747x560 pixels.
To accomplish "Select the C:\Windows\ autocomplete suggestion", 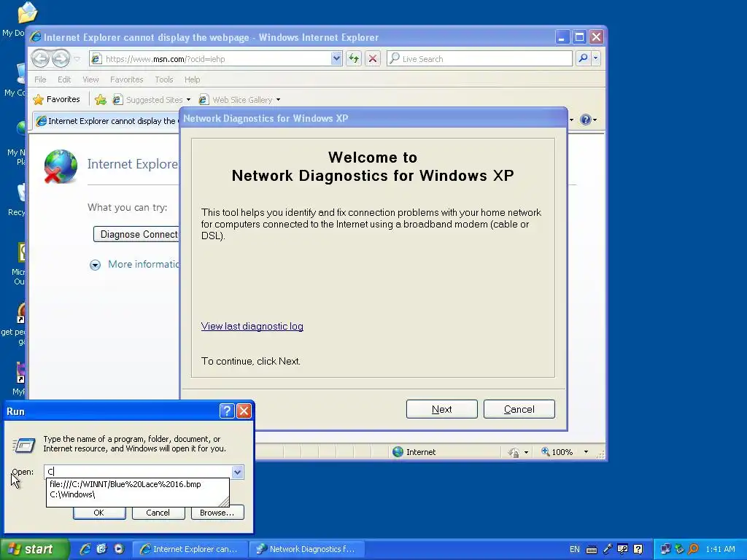I will click(72, 495).
